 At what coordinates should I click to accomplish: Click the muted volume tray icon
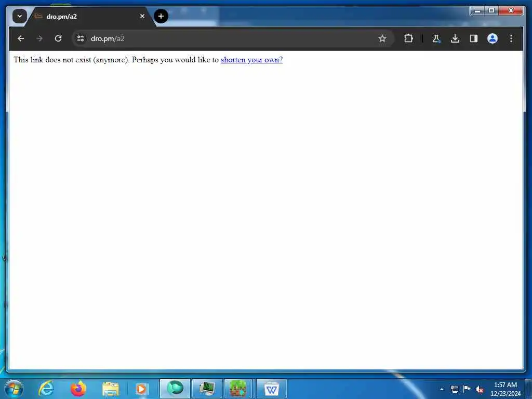pos(480,390)
